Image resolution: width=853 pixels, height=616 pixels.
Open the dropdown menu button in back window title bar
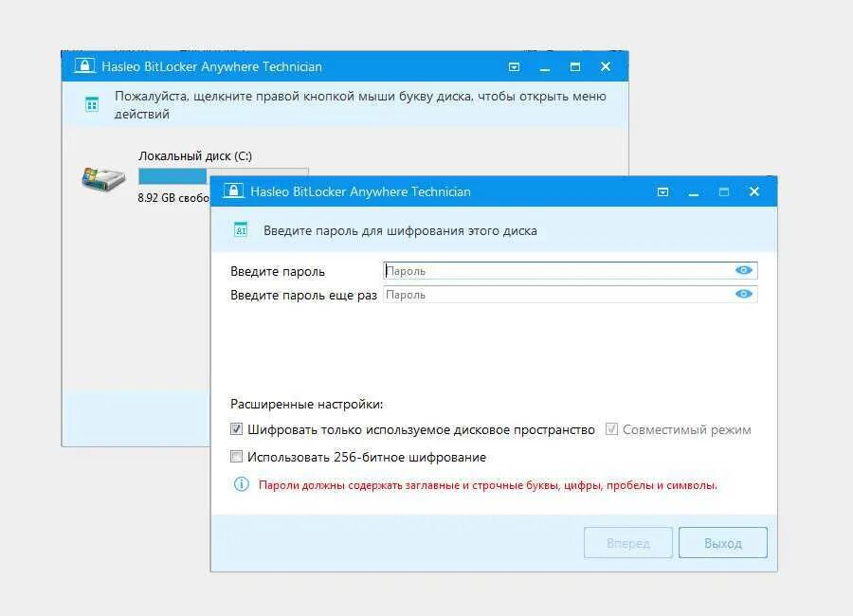pos(514,67)
